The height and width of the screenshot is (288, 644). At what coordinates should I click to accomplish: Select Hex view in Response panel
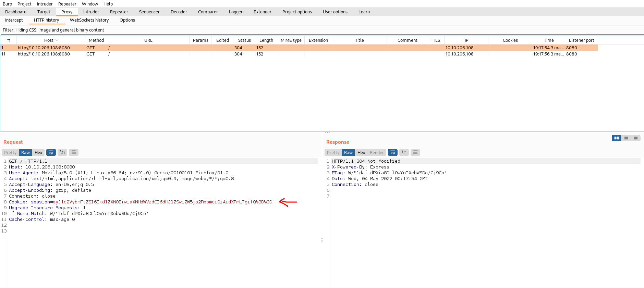click(361, 153)
